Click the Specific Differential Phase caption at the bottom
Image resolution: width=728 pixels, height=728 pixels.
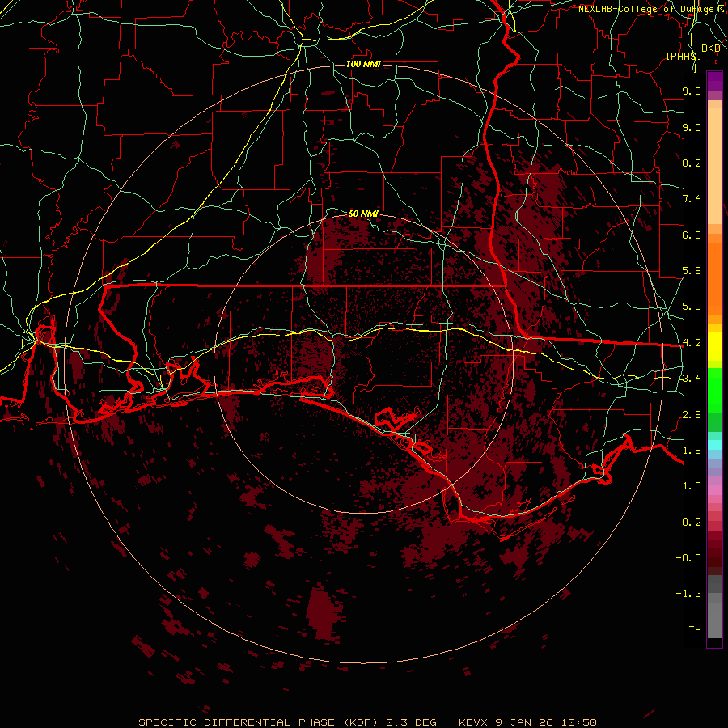pos(367,722)
